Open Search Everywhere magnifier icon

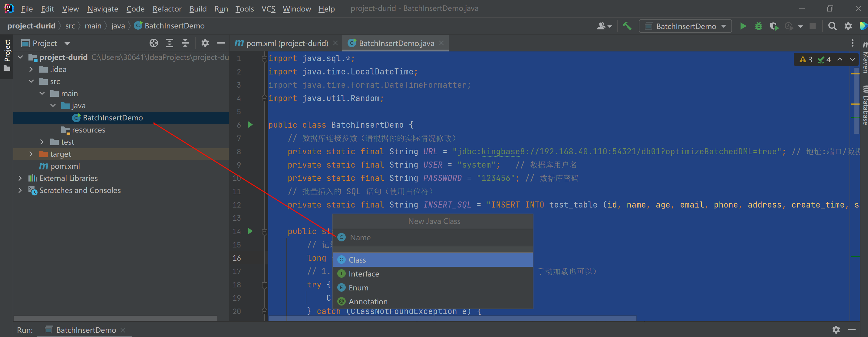[832, 26]
